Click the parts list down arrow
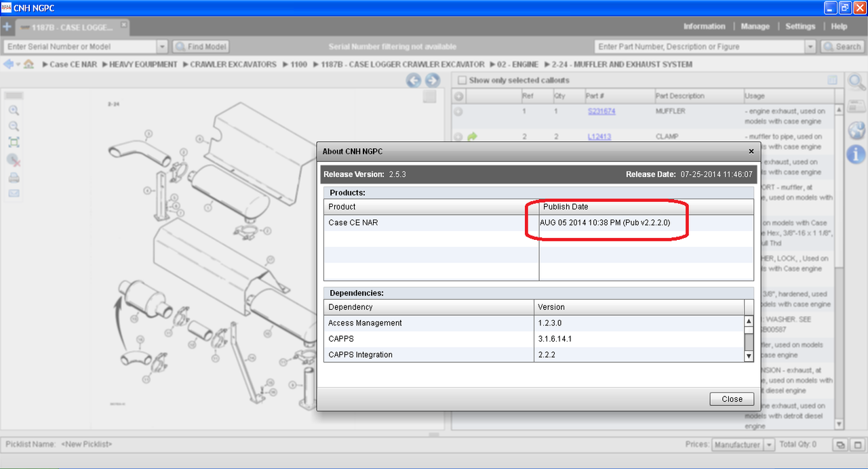The width and height of the screenshot is (868, 469). (840, 424)
